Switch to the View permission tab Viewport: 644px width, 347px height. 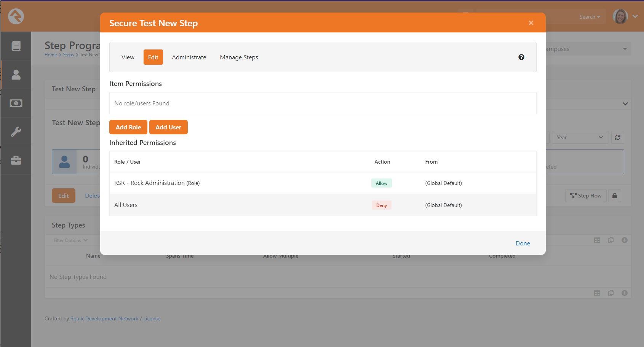(128, 57)
